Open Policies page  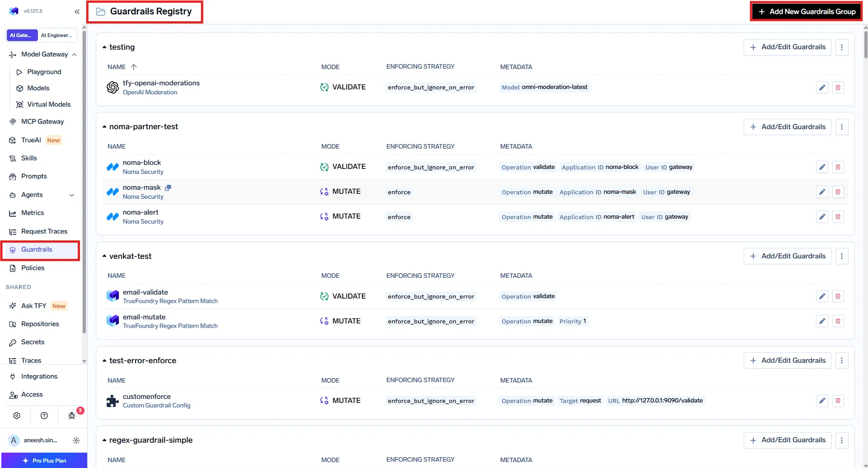click(33, 268)
